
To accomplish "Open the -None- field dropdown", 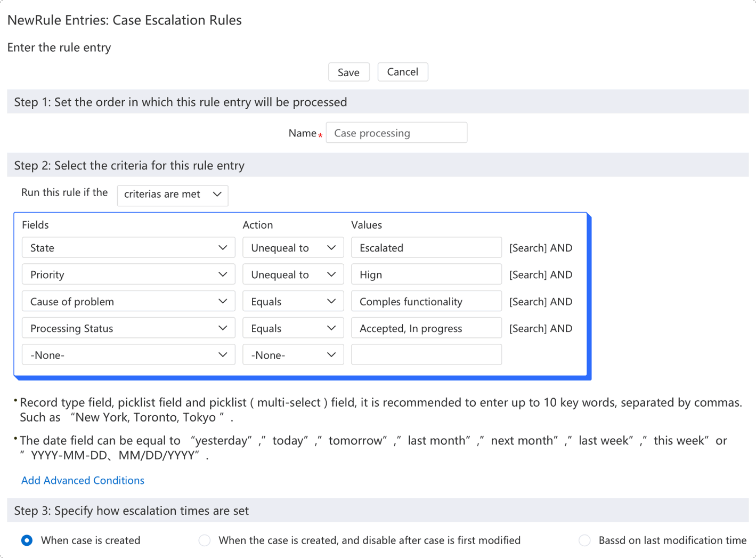I will 128,355.
